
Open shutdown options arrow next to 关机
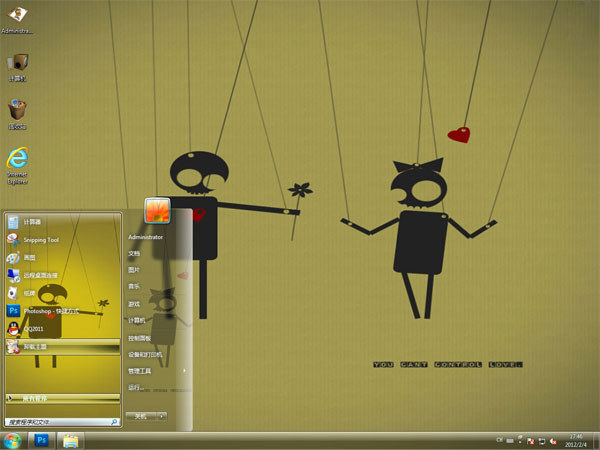(x=162, y=416)
